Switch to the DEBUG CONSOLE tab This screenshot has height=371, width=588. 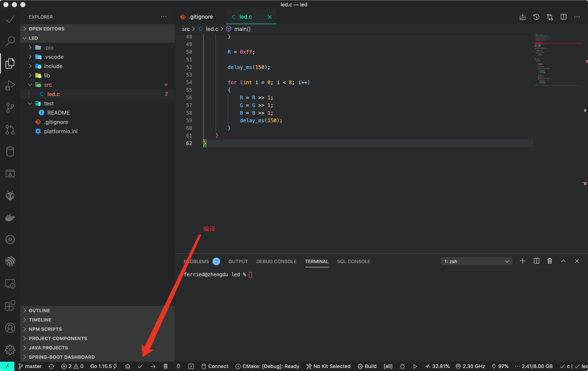point(276,261)
